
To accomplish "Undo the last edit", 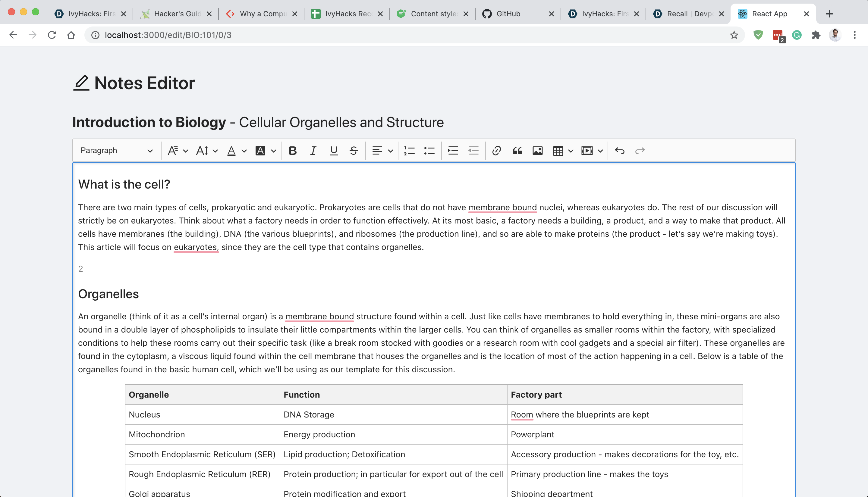I will tap(619, 151).
